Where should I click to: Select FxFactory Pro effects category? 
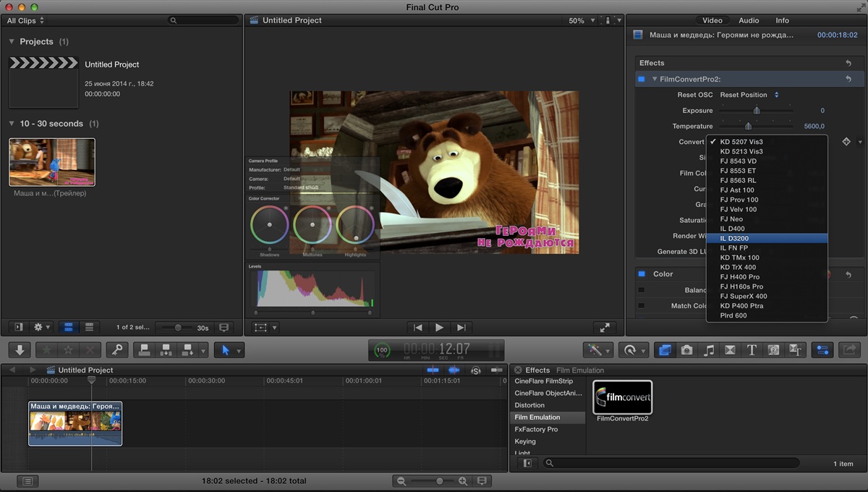click(x=548, y=429)
